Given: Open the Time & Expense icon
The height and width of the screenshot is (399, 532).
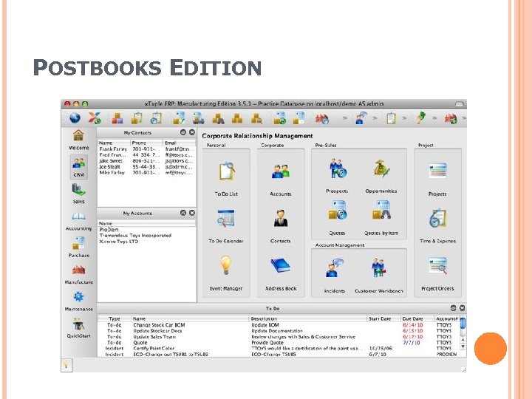Looking at the screenshot, I should (437, 218).
